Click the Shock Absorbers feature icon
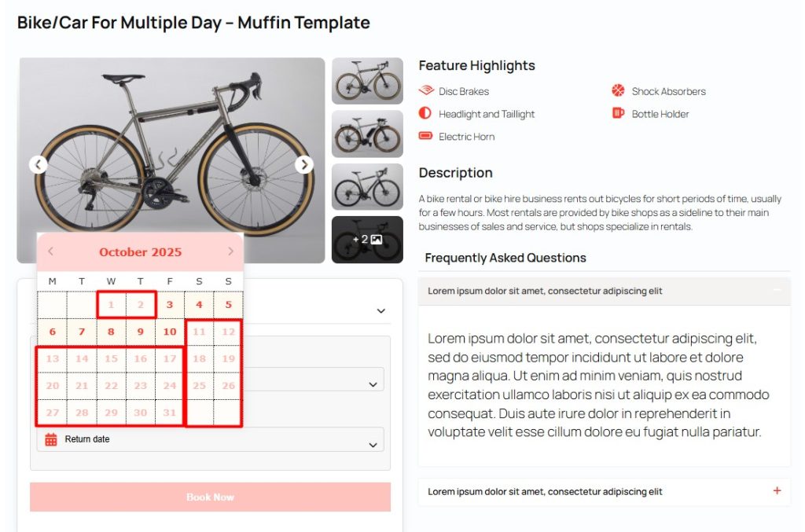Screen dimensions: 805x532 pos(616,90)
